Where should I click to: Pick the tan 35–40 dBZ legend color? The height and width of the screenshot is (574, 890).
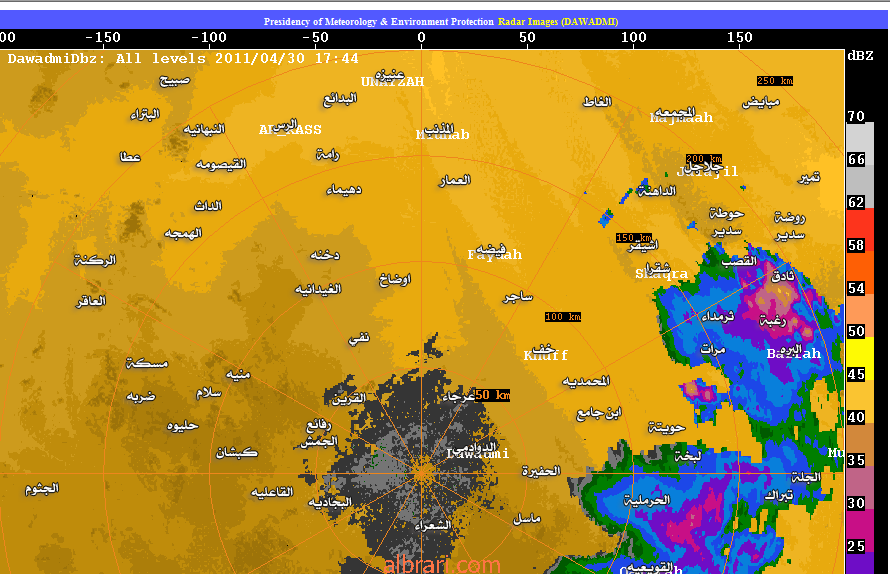pos(860,445)
